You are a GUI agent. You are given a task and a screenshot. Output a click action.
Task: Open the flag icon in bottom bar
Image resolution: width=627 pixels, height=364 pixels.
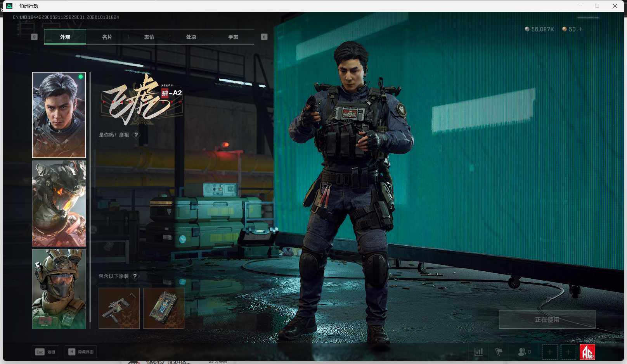tap(499, 352)
